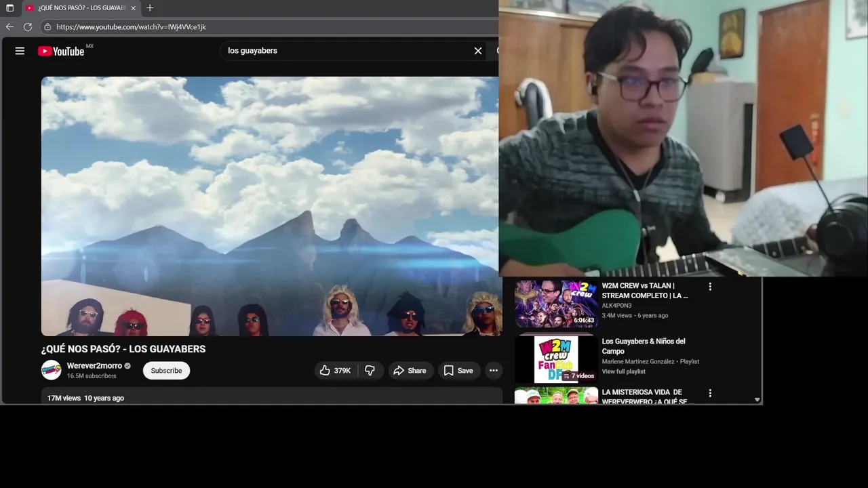This screenshot has width=868, height=488.
Task: Share the video
Action: click(x=410, y=371)
